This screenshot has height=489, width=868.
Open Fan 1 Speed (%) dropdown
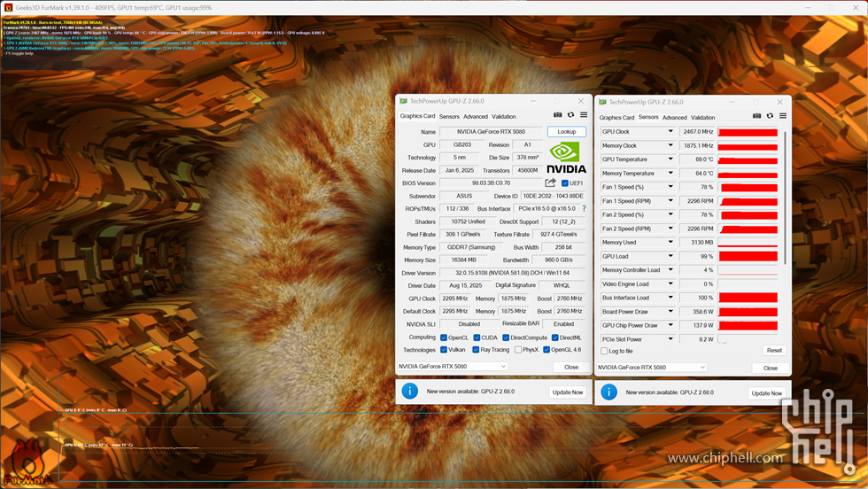click(x=670, y=187)
